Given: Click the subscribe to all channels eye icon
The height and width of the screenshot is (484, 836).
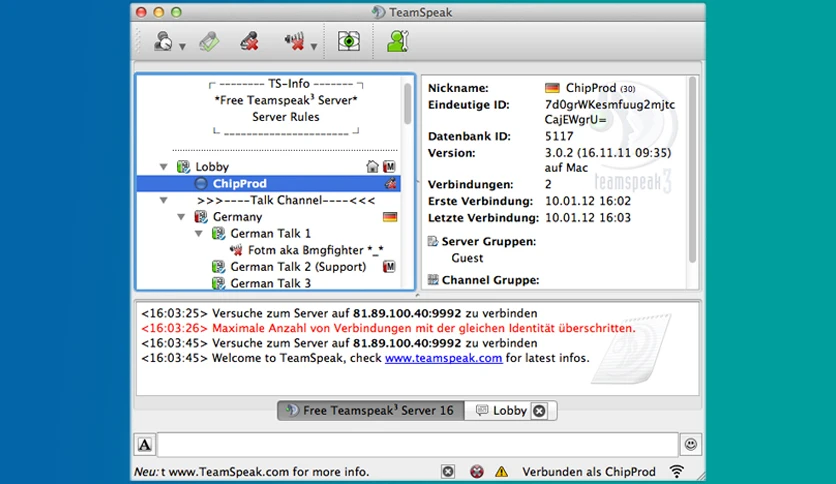Looking at the screenshot, I should click(x=349, y=41).
